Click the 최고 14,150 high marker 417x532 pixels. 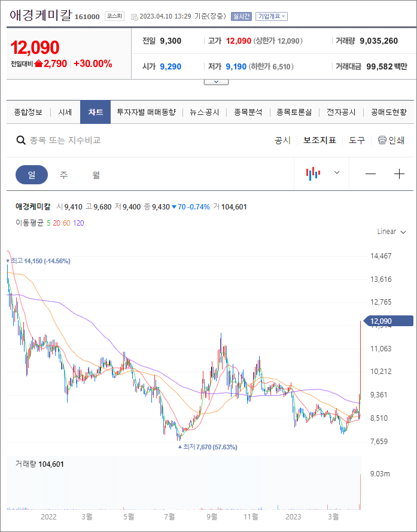pos(38,261)
